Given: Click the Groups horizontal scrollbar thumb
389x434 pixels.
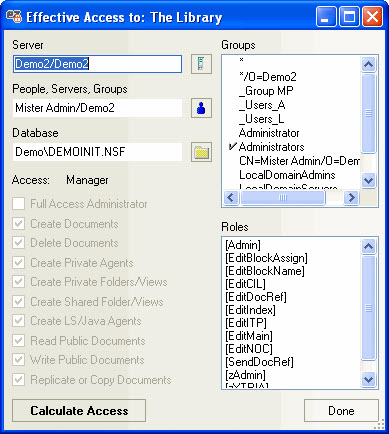Looking at the screenshot, I should click(283, 198).
